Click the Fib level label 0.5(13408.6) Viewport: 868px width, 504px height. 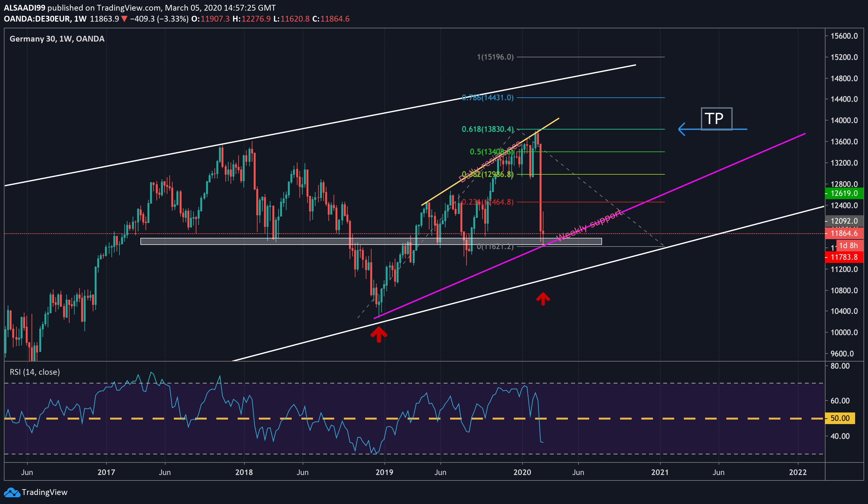pyautogui.click(x=492, y=152)
